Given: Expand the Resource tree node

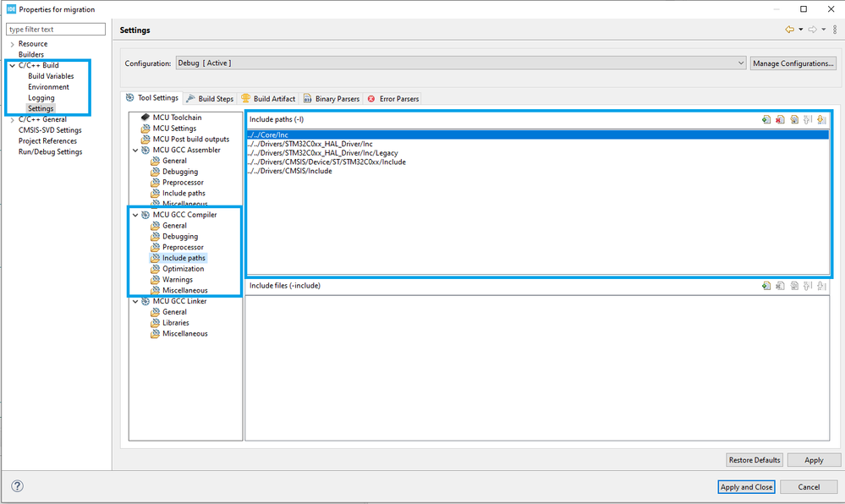Looking at the screenshot, I should pos(13,44).
